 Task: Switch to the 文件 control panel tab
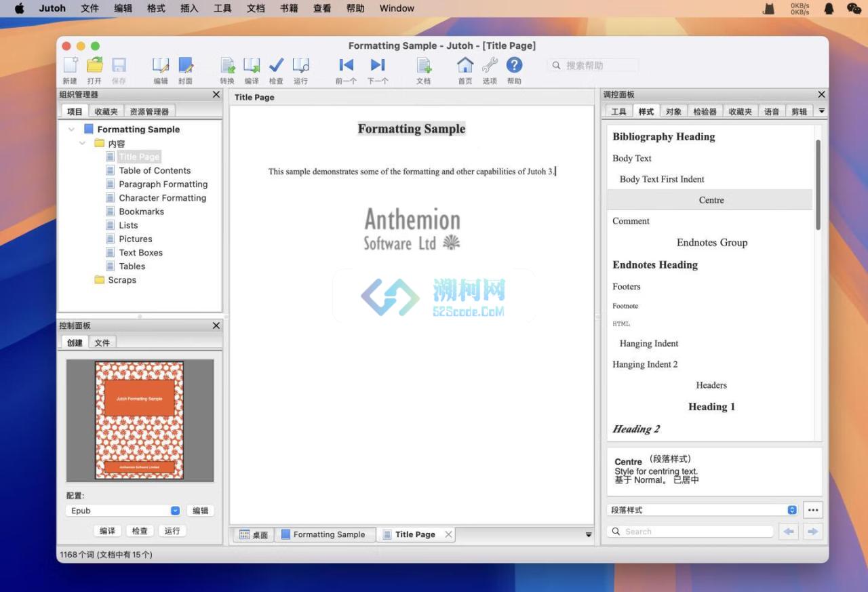point(102,342)
